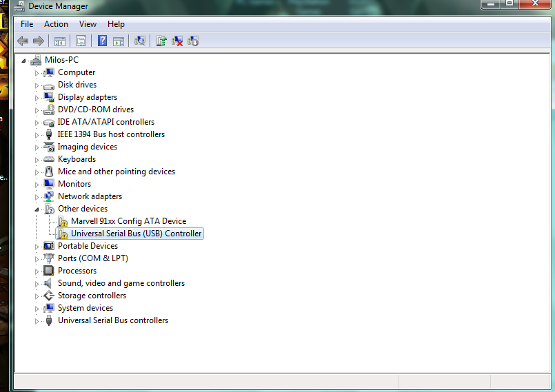Viewport: 555px width, 392px height.
Task: Open Help via the blue question mark icon
Action: (x=102, y=41)
